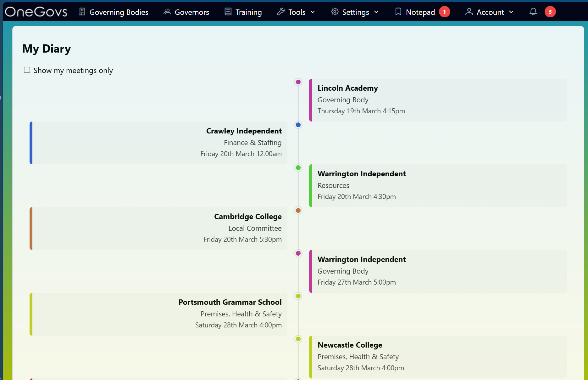Open notifications bell icon
This screenshot has width=588, height=380.
533,12
